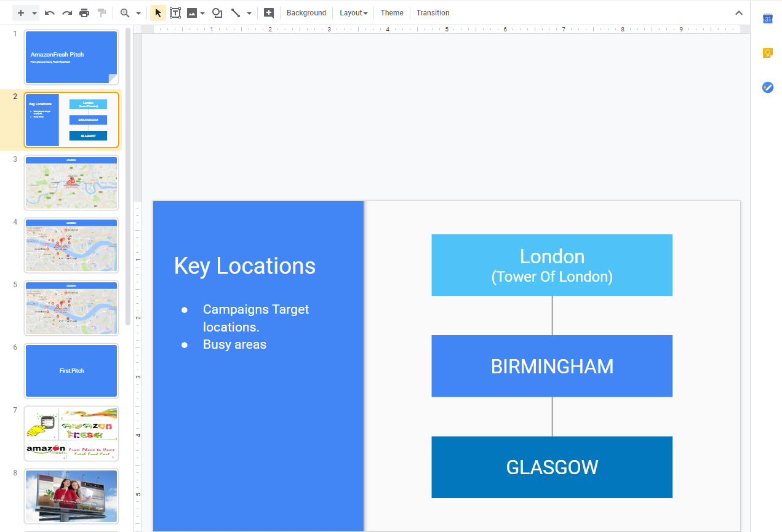The image size is (782, 532).
Task: Click the Zoom magnifier icon
Action: click(125, 13)
